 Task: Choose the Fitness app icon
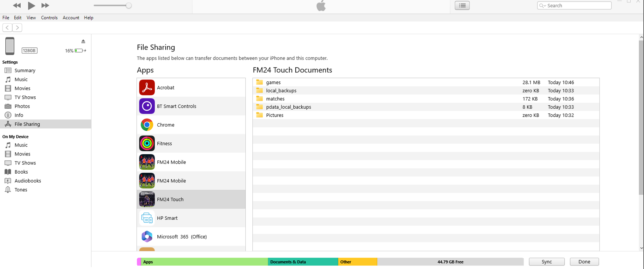click(x=147, y=143)
